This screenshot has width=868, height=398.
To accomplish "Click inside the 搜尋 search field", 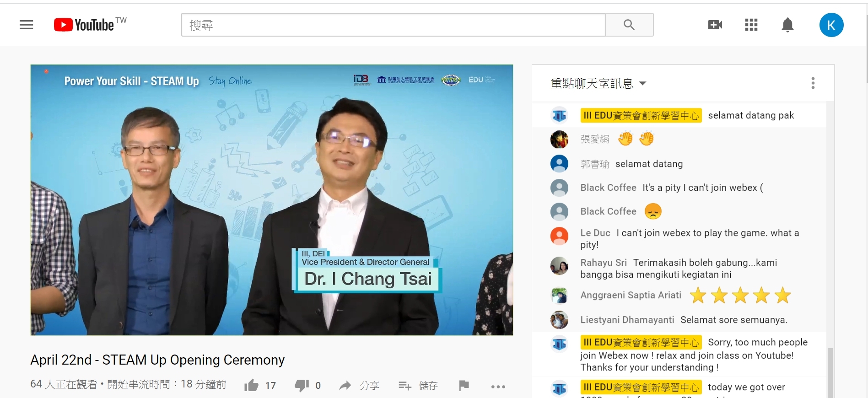I will 394,25.
